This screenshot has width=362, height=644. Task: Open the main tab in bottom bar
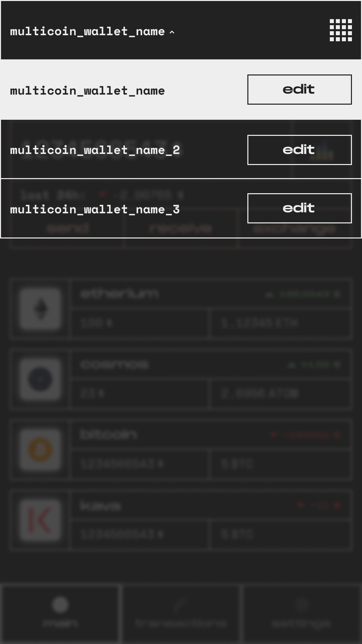tap(60, 614)
